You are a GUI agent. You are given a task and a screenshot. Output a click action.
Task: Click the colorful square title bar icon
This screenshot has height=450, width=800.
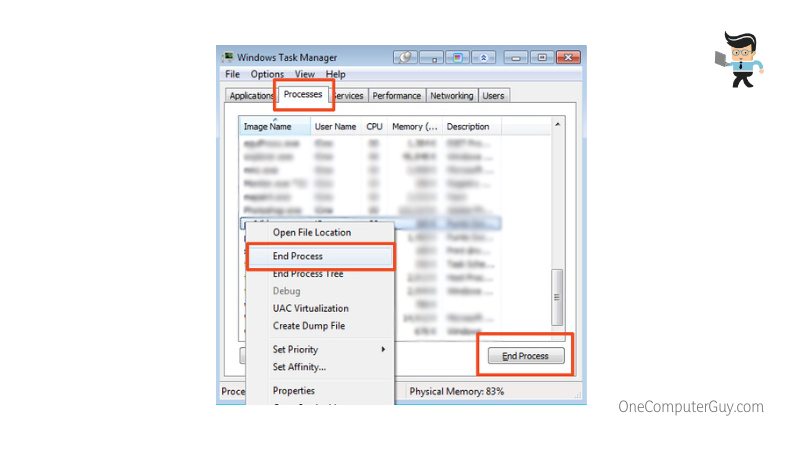coord(457,57)
